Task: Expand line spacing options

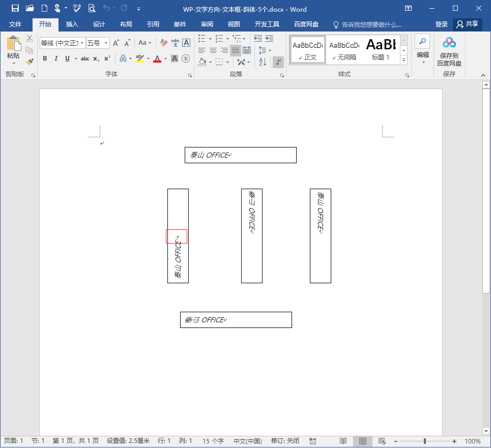Action: coord(265,50)
